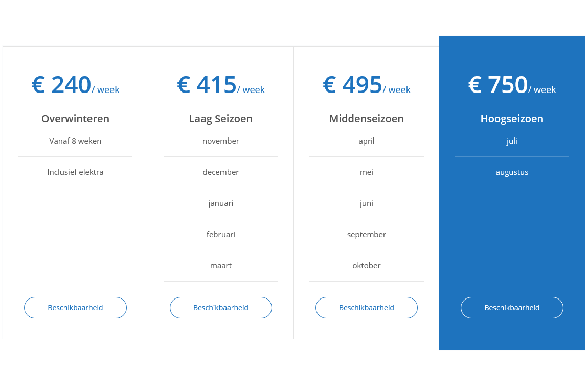Viewport: 588px width, 391px height.
Task: Click the oktober list item
Action: pos(367,265)
